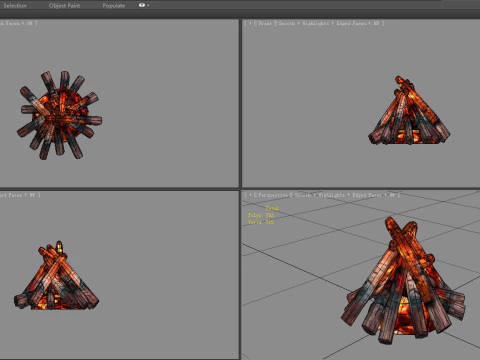Open the Front viewport name label menu

click(265, 23)
